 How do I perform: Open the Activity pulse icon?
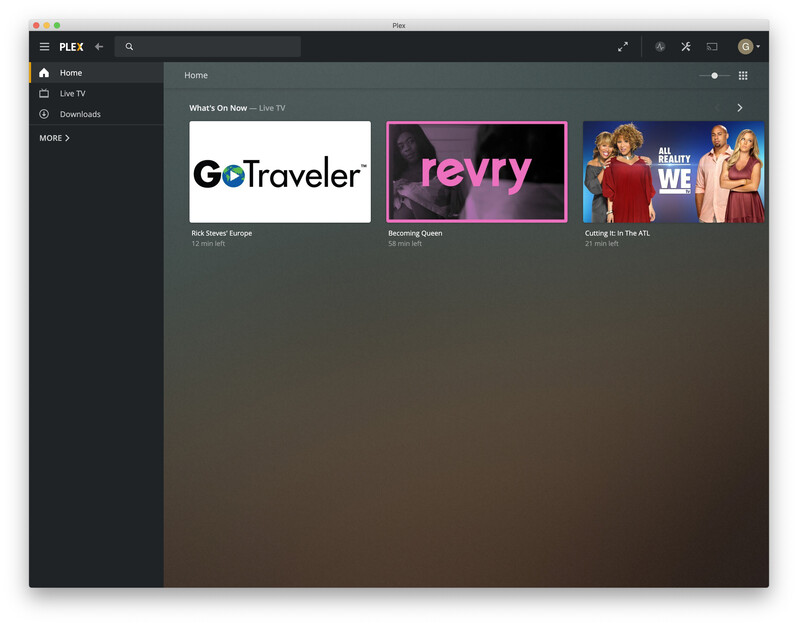pyautogui.click(x=660, y=47)
